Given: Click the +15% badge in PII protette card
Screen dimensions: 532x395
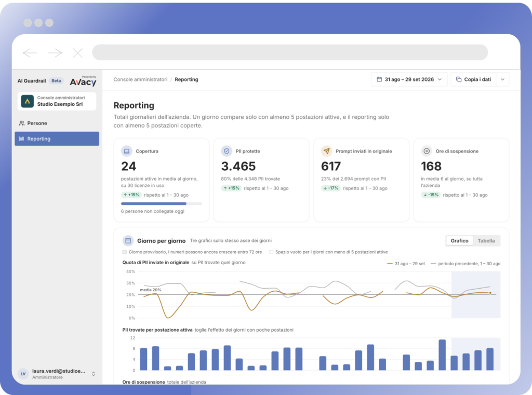Looking at the screenshot, I should pos(231,188).
